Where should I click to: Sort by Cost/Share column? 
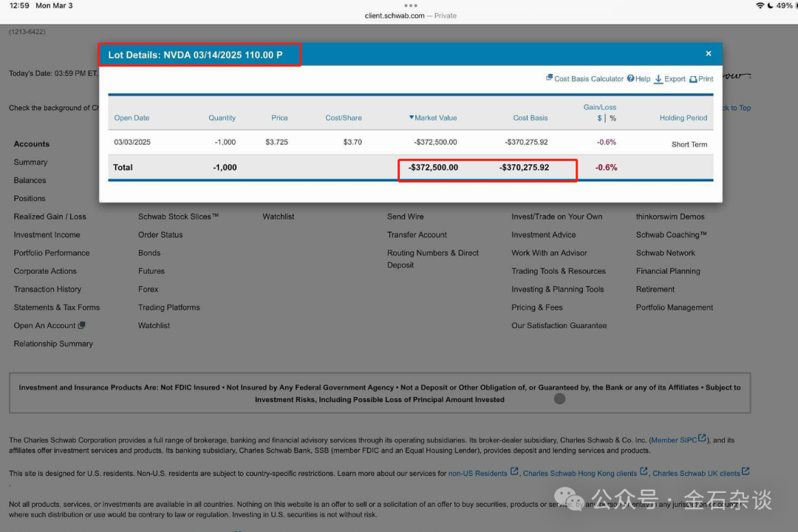(x=344, y=117)
